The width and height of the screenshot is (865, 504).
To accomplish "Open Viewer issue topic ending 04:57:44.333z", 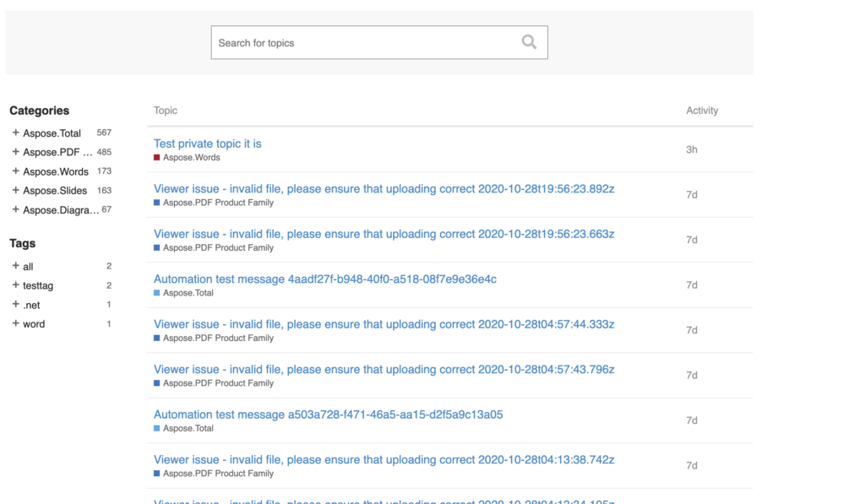I will pos(384,324).
